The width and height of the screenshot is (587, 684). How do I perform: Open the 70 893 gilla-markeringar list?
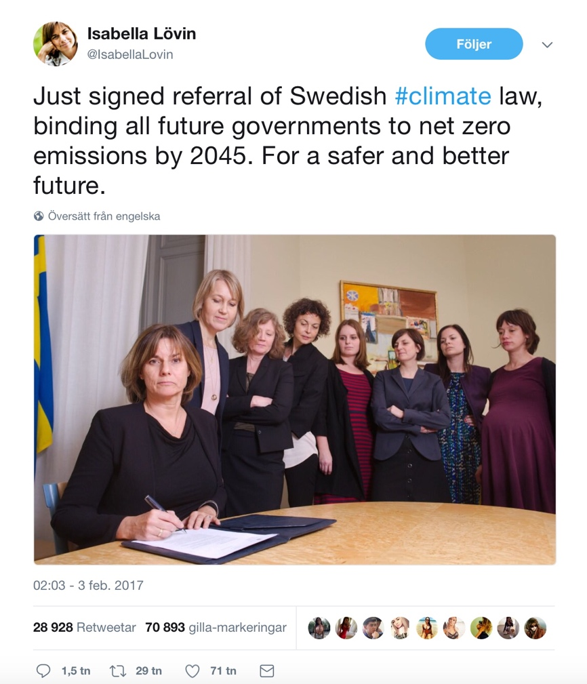pos(216,627)
